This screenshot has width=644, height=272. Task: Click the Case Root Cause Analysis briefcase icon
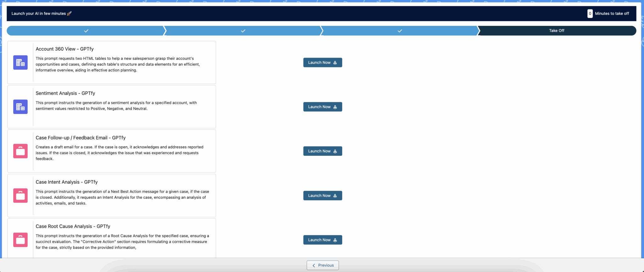coord(20,240)
